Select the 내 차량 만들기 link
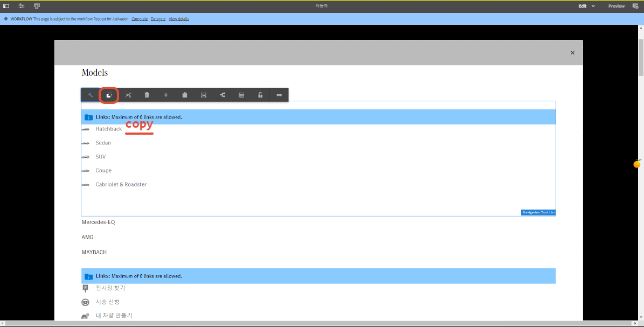The image size is (644, 327). 114,316
